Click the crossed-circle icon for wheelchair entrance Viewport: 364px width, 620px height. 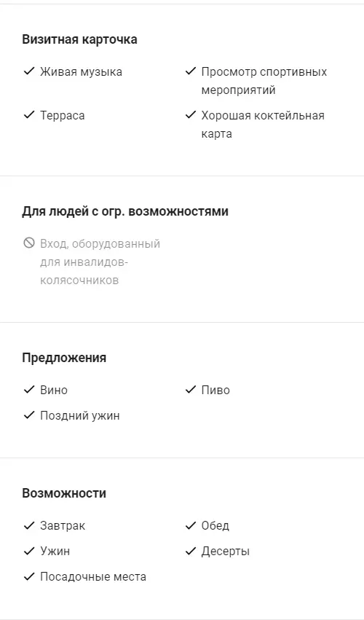click(x=29, y=243)
